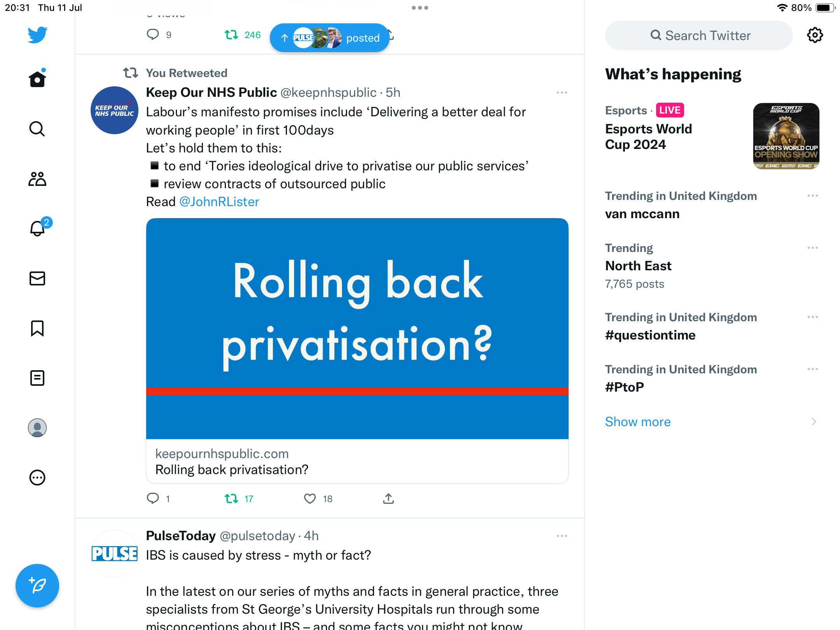The height and width of the screenshot is (630, 840).
Task: Open the #questiontime trending topic
Action: coord(650,335)
